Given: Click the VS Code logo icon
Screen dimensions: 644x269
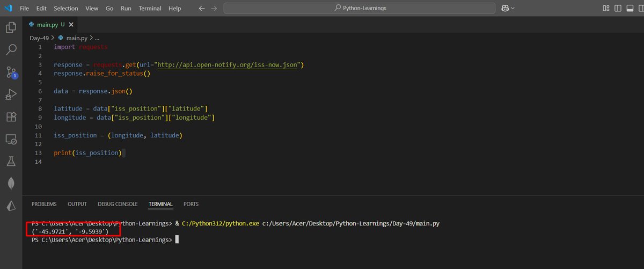Looking at the screenshot, I should pyautogui.click(x=8, y=8).
